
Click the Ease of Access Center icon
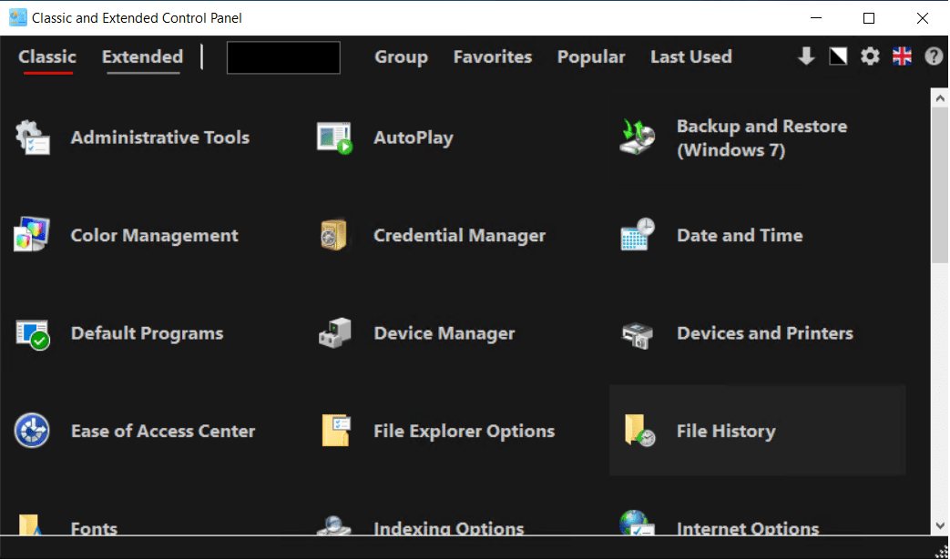point(33,431)
